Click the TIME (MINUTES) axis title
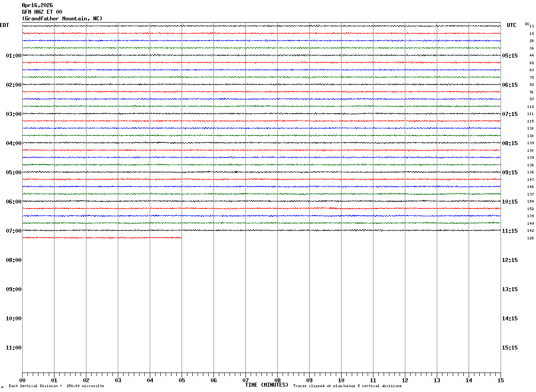This screenshot has width=536, height=392. (x=267, y=385)
